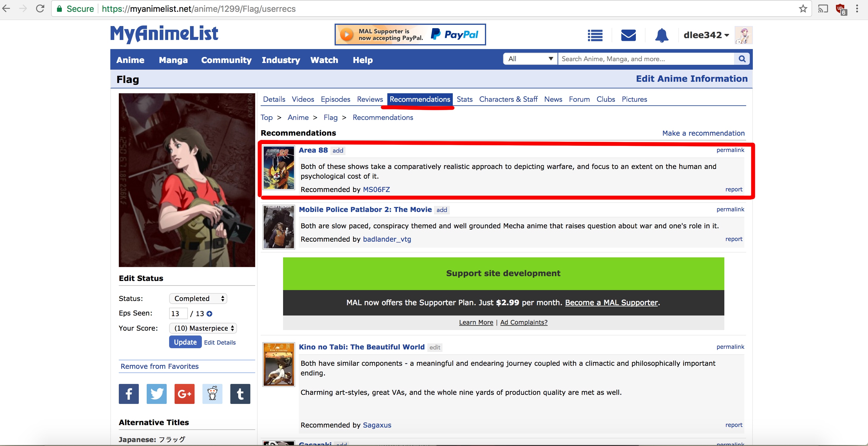Screen dimensions: 868x446
Task: Click Edit Anime Information
Action: tap(692, 78)
